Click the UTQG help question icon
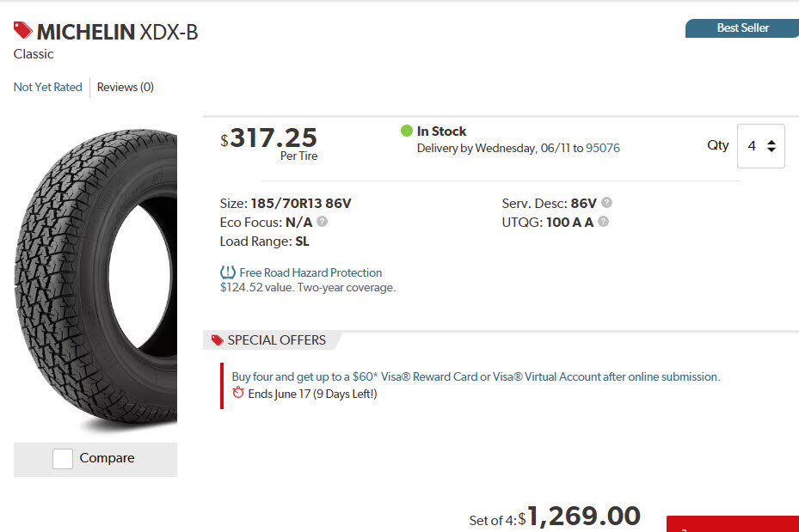This screenshot has height=532, width=799. tap(604, 222)
